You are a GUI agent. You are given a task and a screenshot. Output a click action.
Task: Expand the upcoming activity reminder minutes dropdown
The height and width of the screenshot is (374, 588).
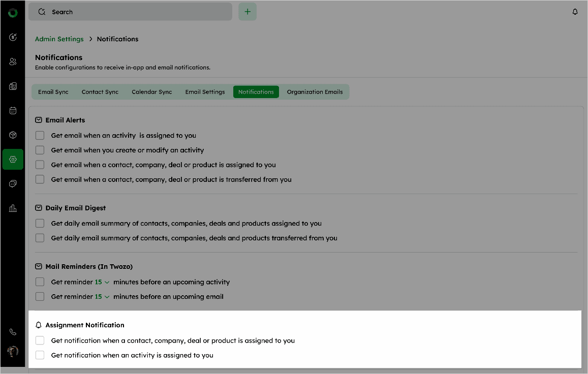tap(102, 282)
